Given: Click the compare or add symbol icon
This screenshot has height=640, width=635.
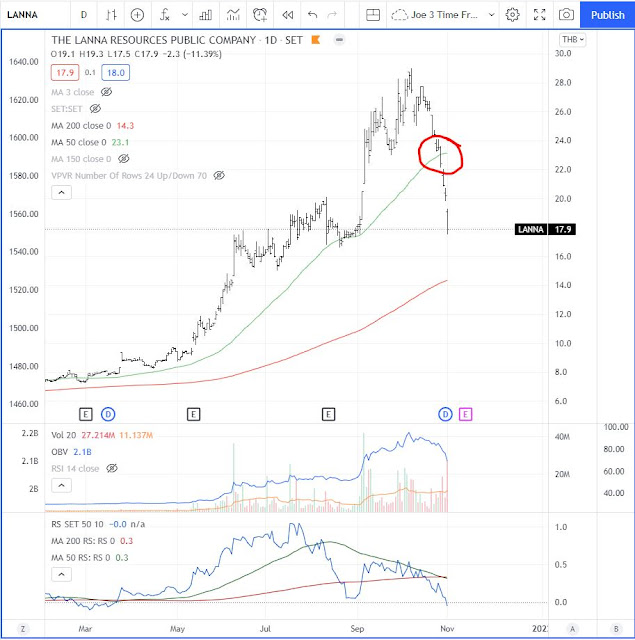Looking at the screenshot, I should [137, 15].
